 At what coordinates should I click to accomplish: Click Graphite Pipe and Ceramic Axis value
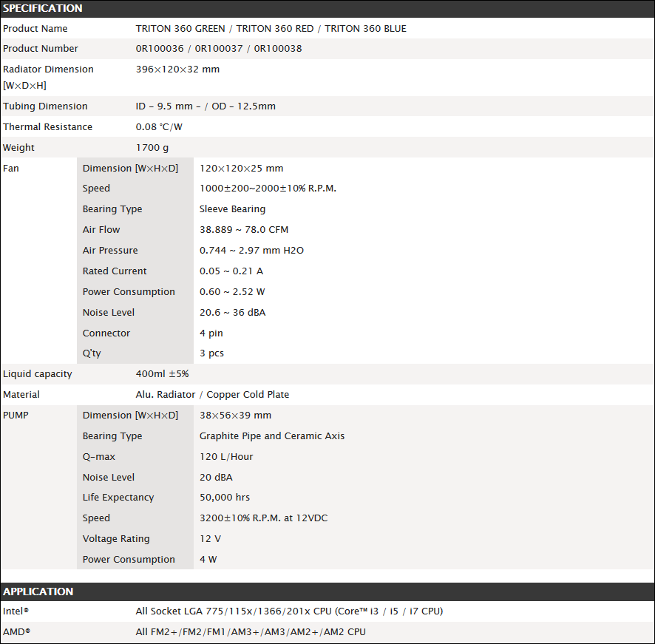(x=272, y=436)
